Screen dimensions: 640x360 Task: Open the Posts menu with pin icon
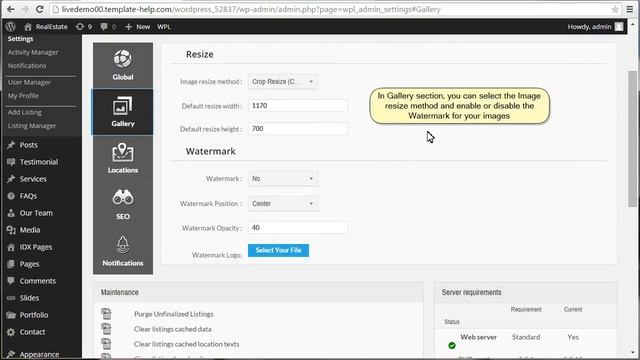(11, 145)
